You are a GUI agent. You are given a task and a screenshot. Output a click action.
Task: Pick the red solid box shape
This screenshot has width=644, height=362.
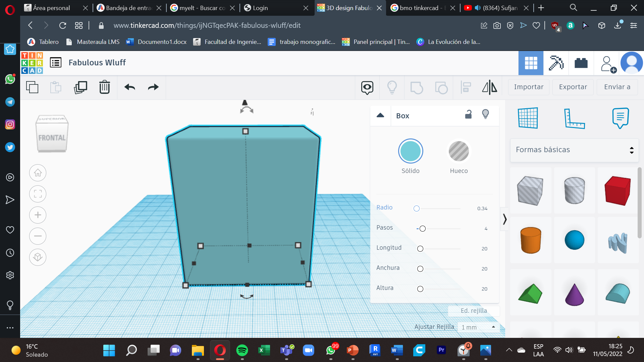pos(618,190)
